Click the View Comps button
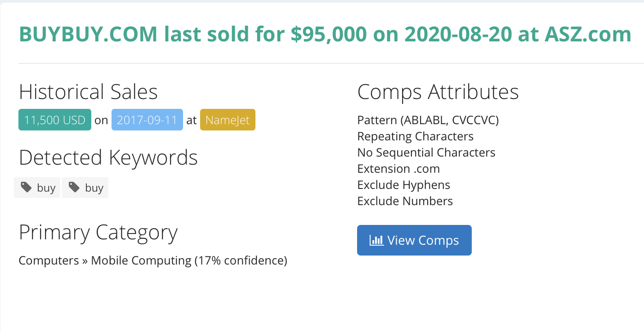This screenshot has height=332, width=644. [x=414, y=240]
